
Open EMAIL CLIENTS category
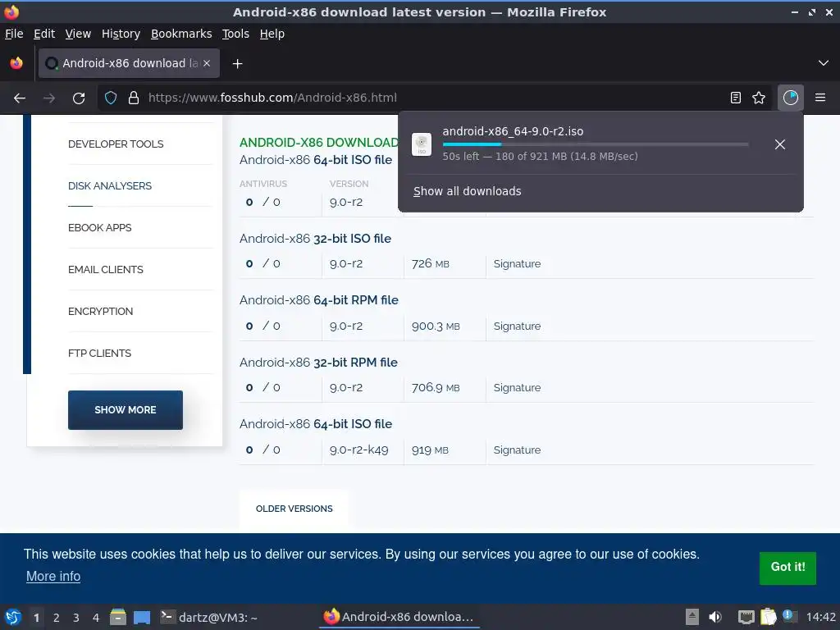pyautogui.click(x=106, y=269)
